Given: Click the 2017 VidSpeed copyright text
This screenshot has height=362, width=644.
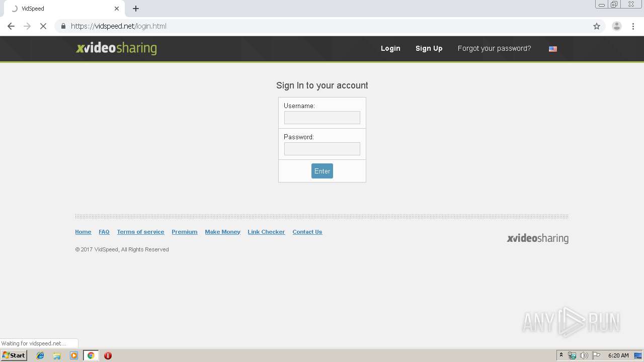Looking at the screenshot, I should [122, 249].
